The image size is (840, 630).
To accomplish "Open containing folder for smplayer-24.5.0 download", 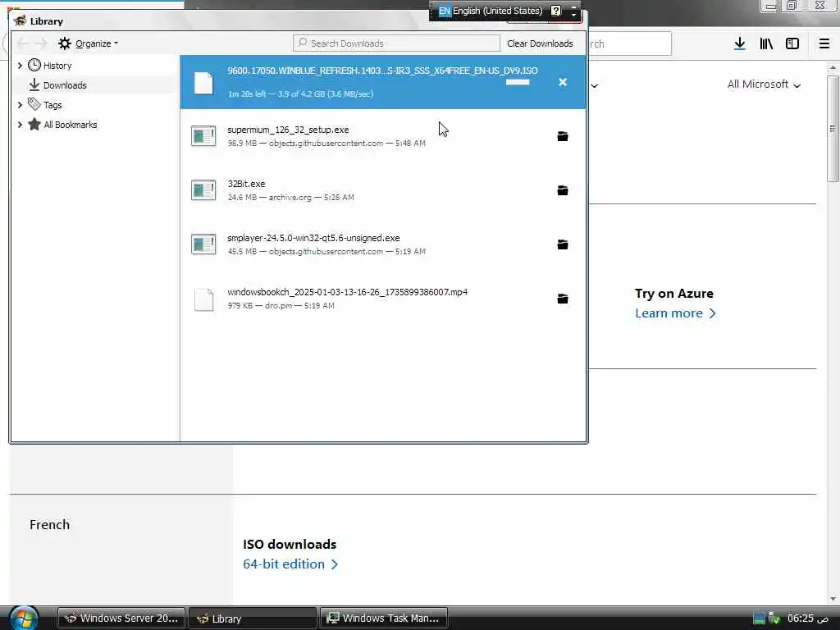I will 563,244.
